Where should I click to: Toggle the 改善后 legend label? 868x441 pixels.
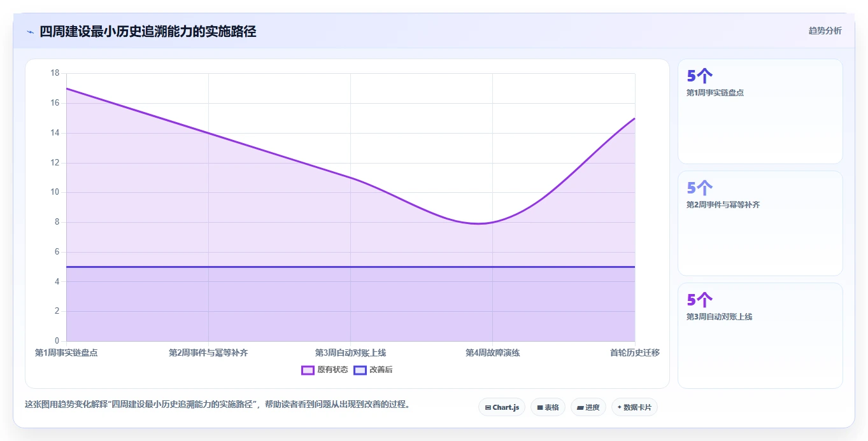381,370
